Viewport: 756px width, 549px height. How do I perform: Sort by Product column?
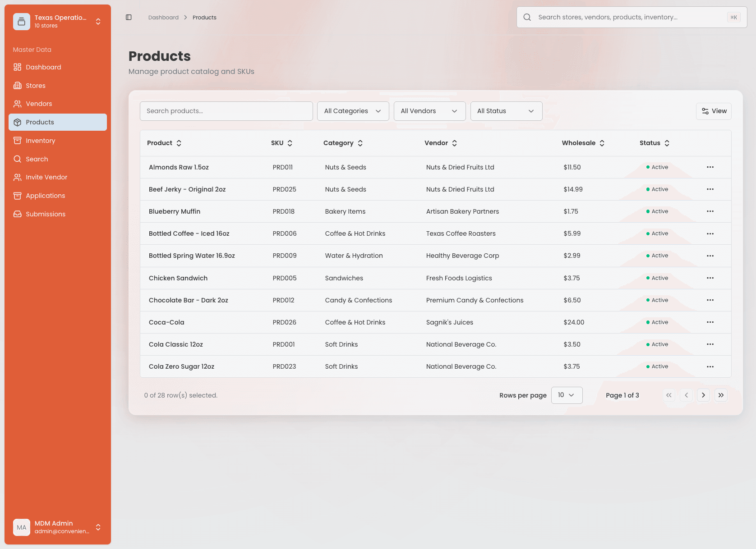click(164, 143)
